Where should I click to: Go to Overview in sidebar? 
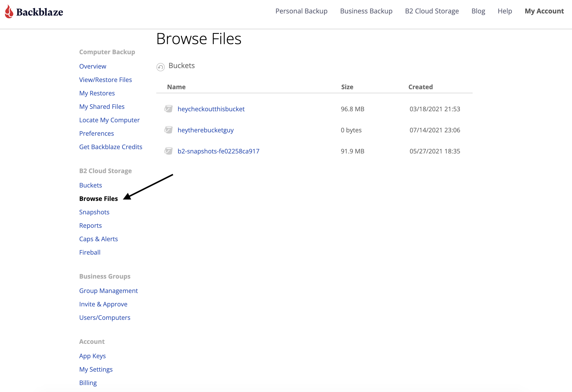click(93, 66)
